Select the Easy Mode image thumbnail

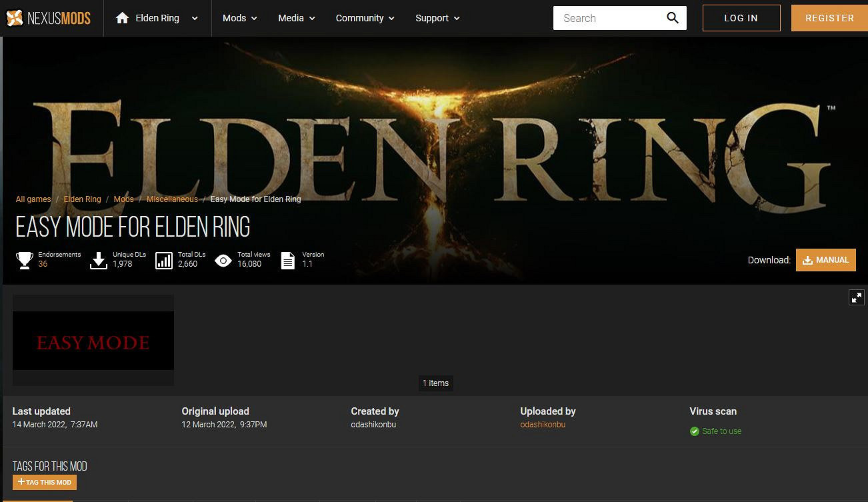93,341
